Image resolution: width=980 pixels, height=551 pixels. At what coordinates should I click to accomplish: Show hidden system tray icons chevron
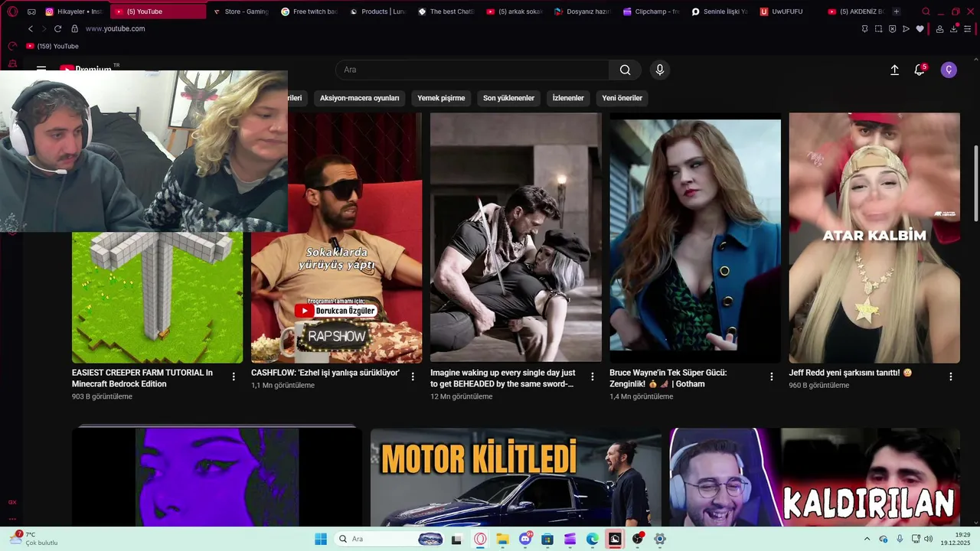pos(867,539)
